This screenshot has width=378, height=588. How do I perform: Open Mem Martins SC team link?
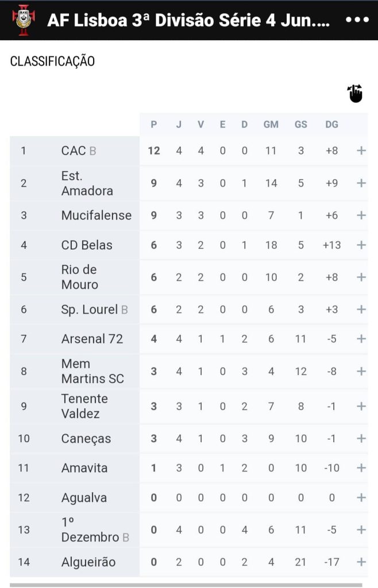click(92, 372)
